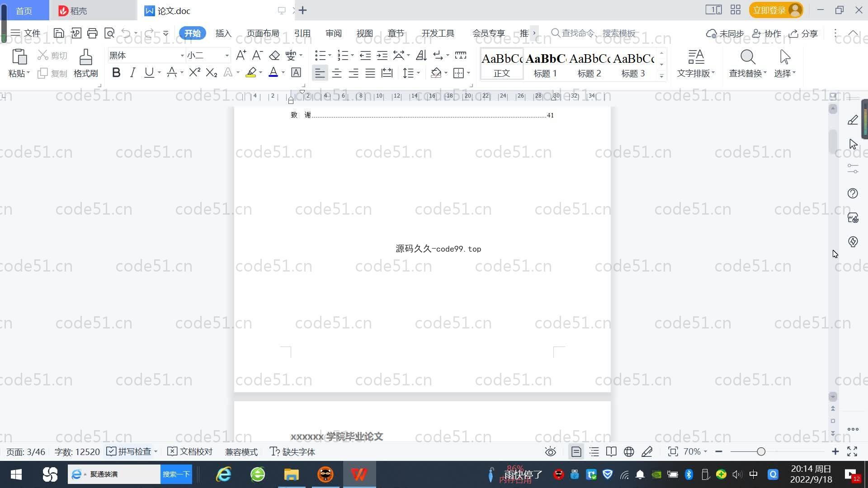The width and height of the screenshot is (868, 488).
Task: Open Print Preview icon
Action: (109, 33)
